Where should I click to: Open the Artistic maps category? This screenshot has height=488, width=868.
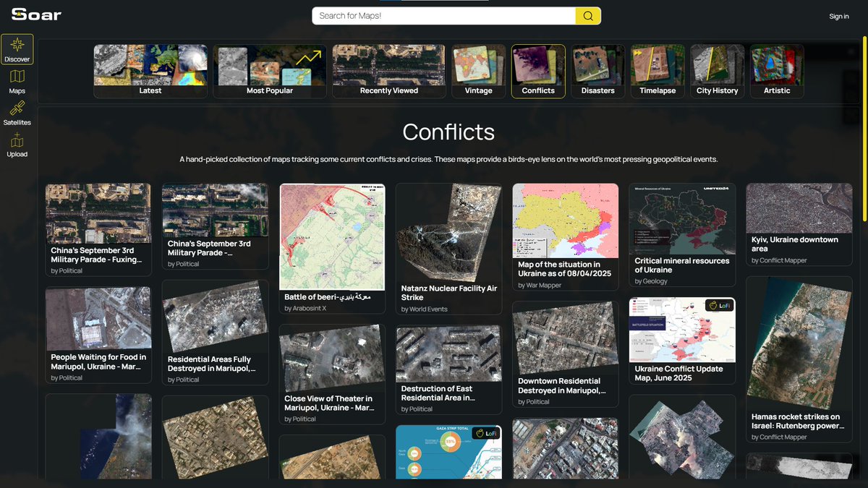pos(776,70)
